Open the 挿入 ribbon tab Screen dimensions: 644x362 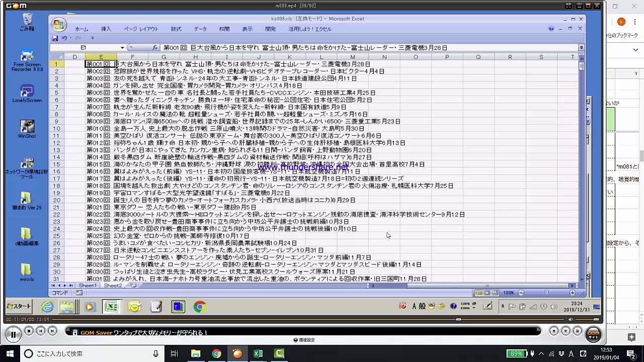106,29
